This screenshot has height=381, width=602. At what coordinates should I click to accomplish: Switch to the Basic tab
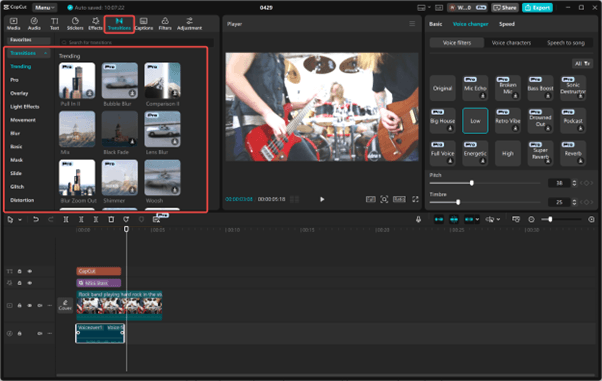(x=435, y=24)
